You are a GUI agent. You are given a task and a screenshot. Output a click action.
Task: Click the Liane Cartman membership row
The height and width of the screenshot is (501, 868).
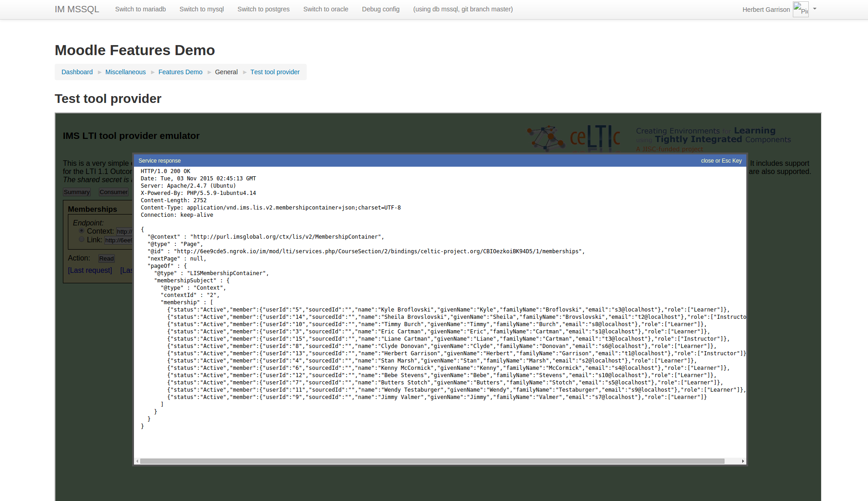[x=448, y=339]
